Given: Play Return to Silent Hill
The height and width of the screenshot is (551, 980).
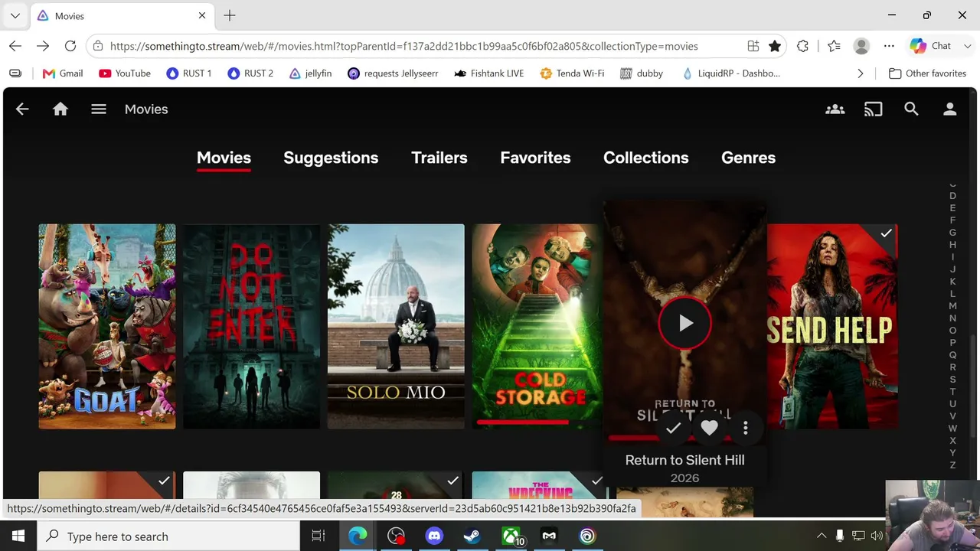Looking at the screenshot, I should point(685,323).
